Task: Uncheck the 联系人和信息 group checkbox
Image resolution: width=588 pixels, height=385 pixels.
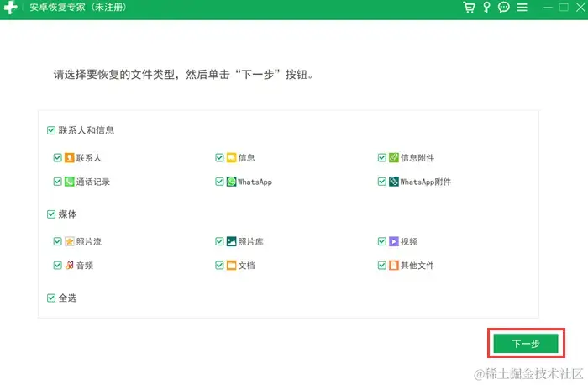Action: tap(51, 130)
